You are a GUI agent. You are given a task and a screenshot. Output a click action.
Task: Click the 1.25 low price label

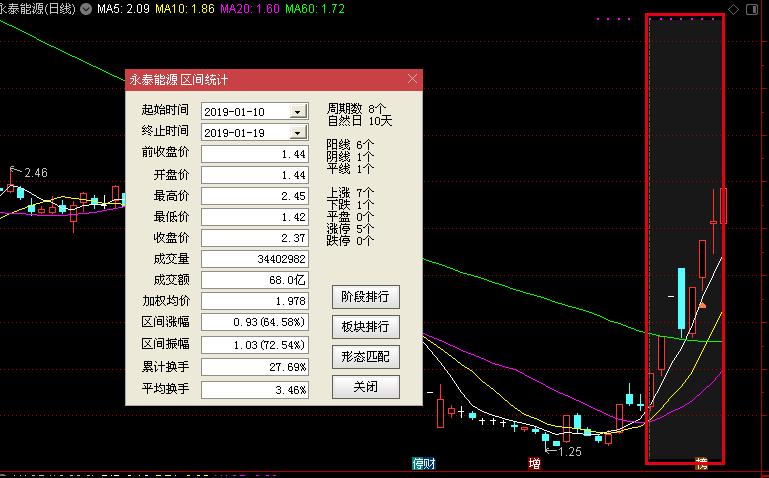[x=569, y=452]
